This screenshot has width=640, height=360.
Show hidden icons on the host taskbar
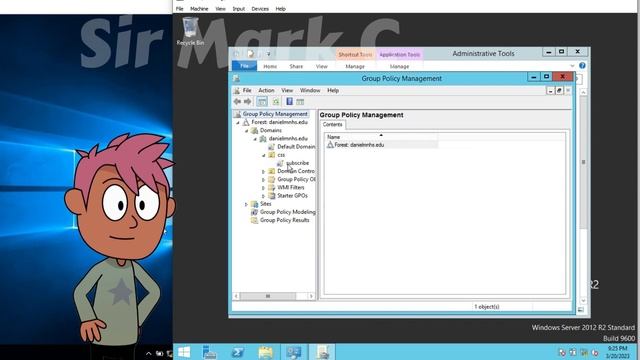tap(149, 353)
